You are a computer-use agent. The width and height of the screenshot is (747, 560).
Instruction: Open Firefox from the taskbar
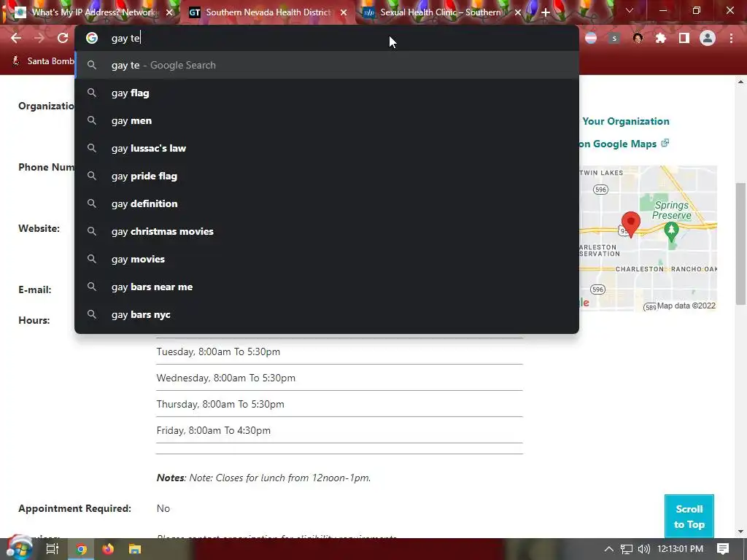coord(108,549)
